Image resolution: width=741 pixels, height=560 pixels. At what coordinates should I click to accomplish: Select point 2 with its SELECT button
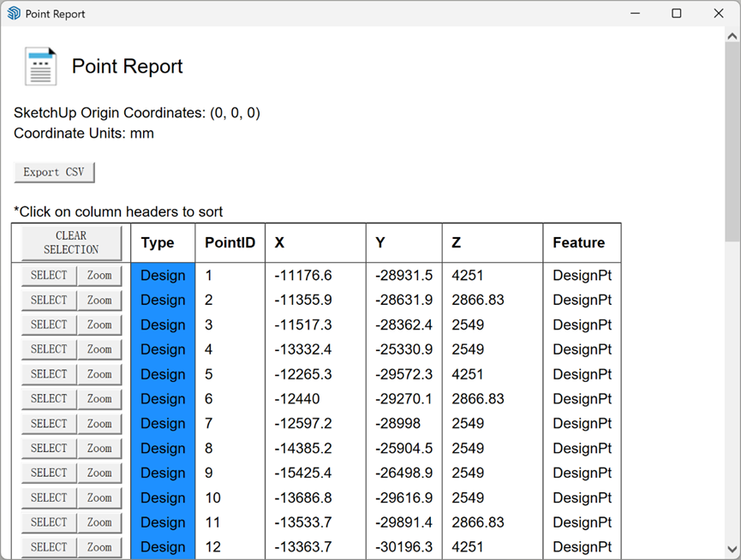tap(49, 300)
